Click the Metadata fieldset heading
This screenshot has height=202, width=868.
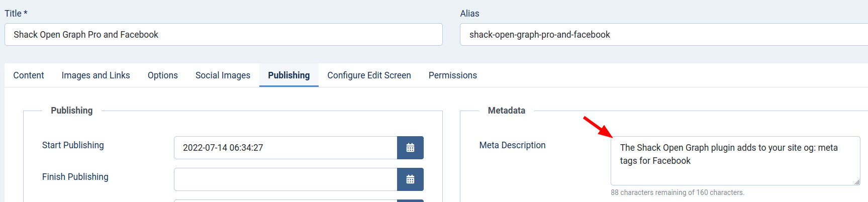pyautogui.click(x=507, y=111)
